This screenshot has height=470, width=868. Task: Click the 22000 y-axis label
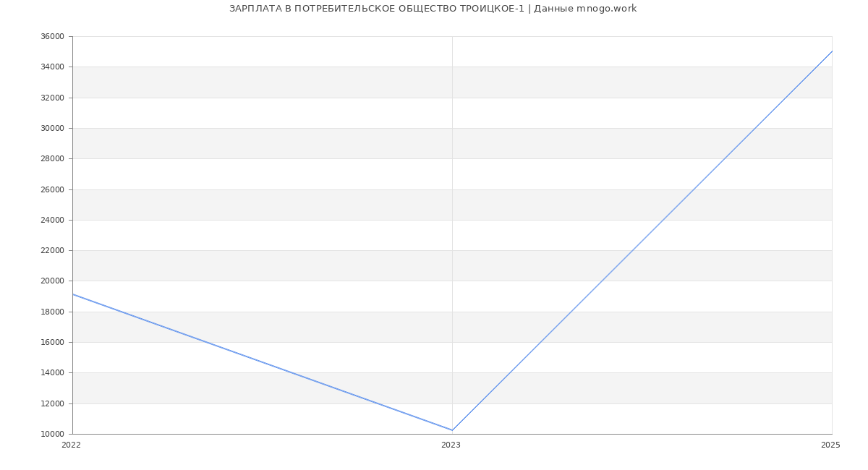coord(53,250)
